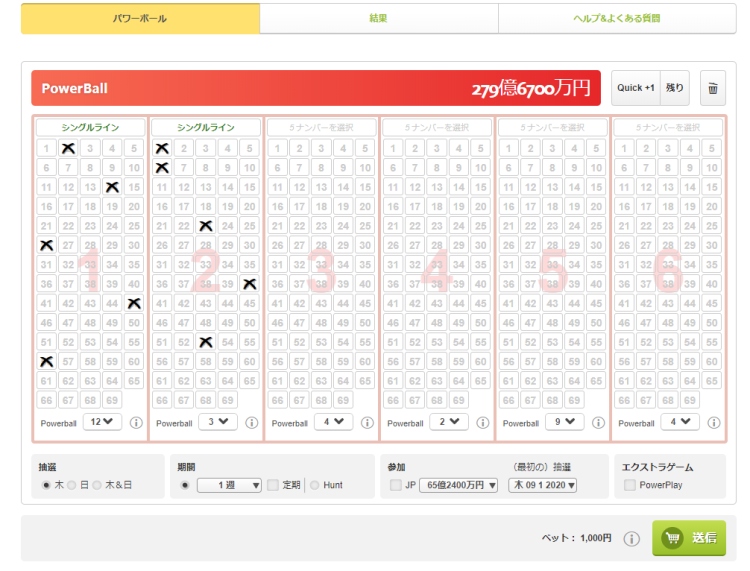
Task: Open line 4 Powerball dropdown showing 2
Action: point(449,422)
